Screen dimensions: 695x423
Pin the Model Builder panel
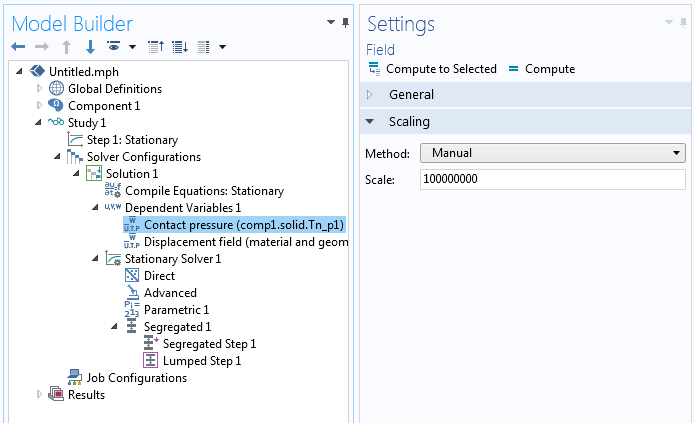click(x=346, y=22)
